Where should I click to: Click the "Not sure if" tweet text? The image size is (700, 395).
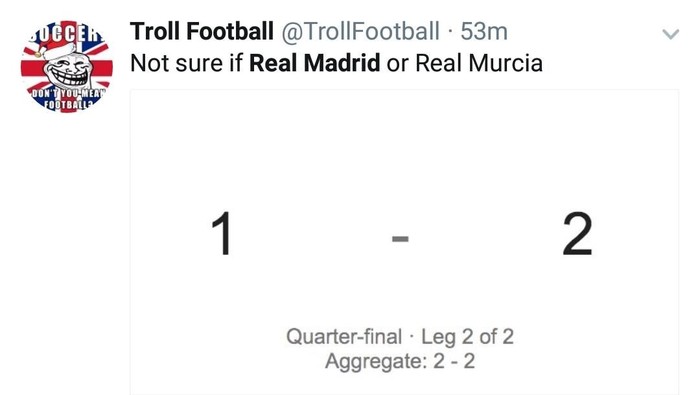[x=186, y=63]
